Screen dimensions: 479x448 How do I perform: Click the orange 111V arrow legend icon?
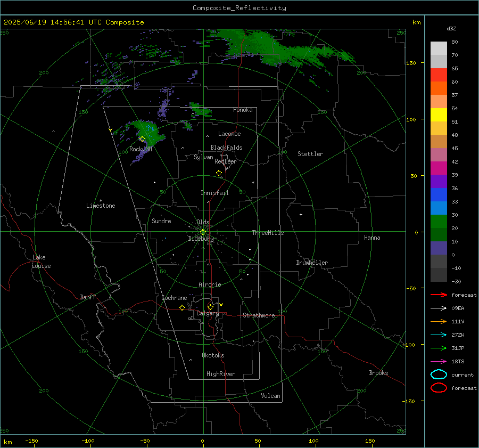tap(439, 321)
